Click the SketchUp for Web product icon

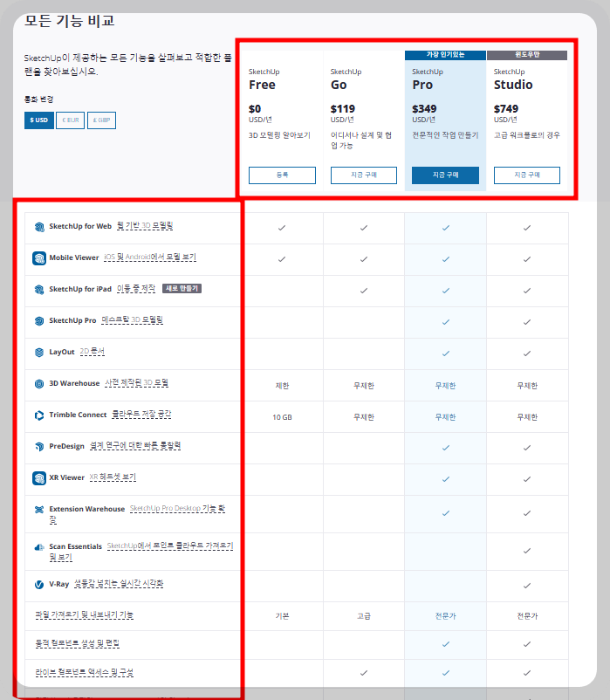(39, 227)
